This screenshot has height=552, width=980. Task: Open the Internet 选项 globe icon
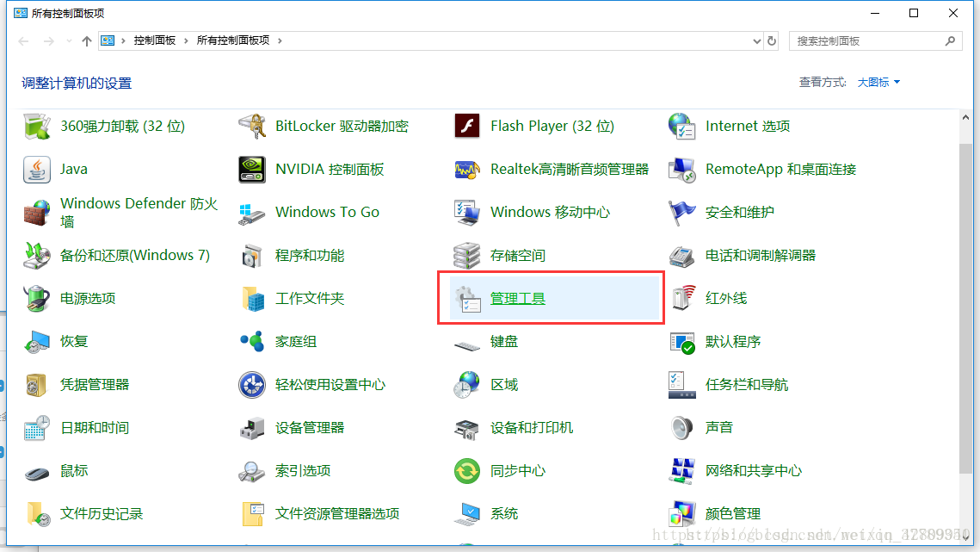[x=682, y=127]
